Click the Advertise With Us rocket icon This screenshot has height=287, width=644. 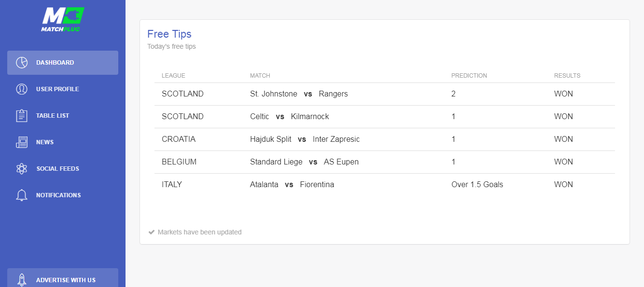22,280
